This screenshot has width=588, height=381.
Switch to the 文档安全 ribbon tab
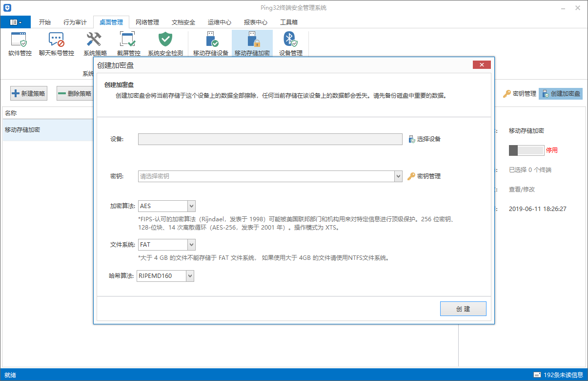[183, 22]
